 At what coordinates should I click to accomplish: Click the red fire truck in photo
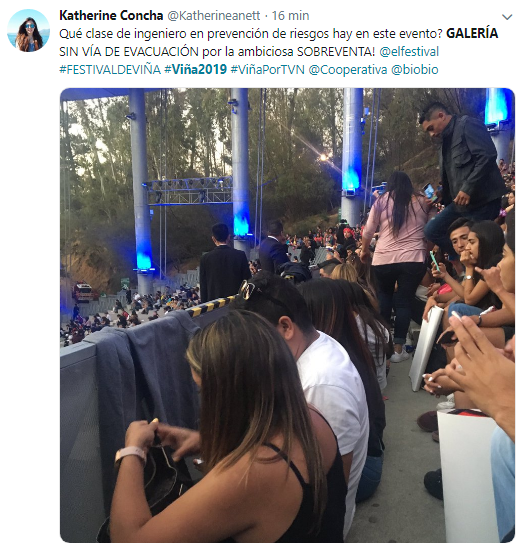tap(83, 292)
